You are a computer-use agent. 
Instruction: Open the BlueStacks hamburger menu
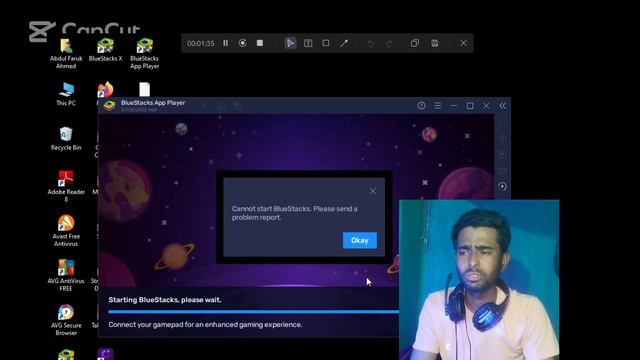[x=438, y=106]
